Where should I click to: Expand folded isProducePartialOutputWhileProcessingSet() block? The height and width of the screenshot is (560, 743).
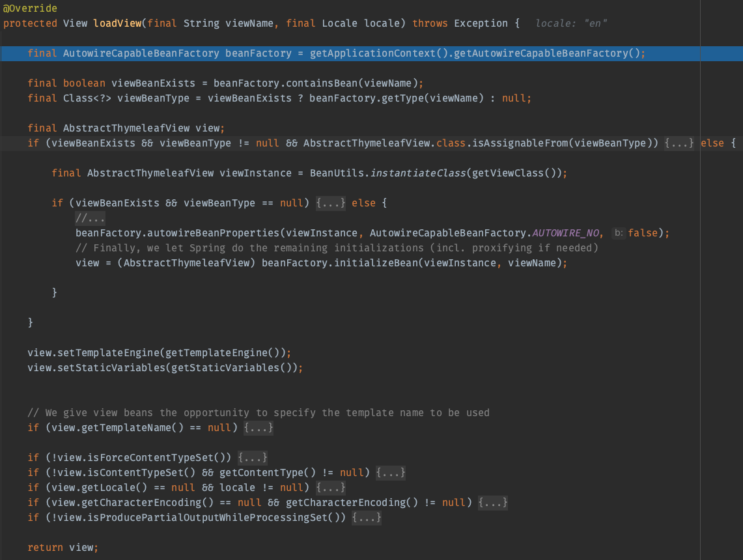(366, 518)
